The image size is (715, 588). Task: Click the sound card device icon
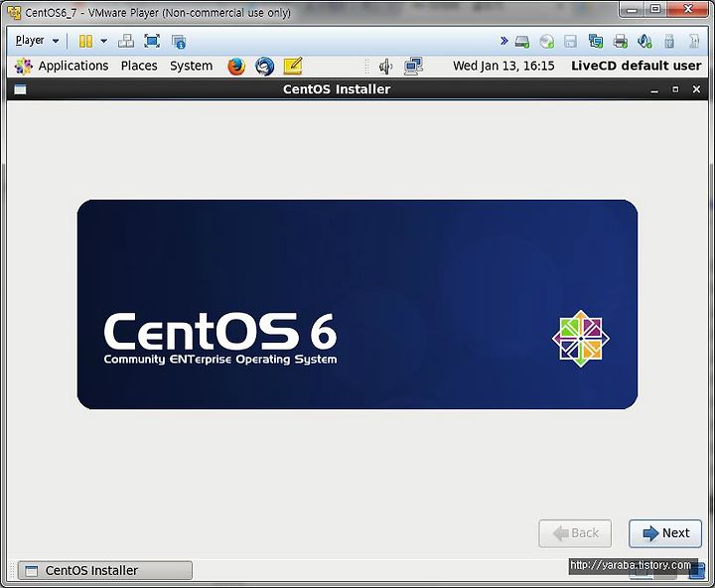click(x=644, y=42)
